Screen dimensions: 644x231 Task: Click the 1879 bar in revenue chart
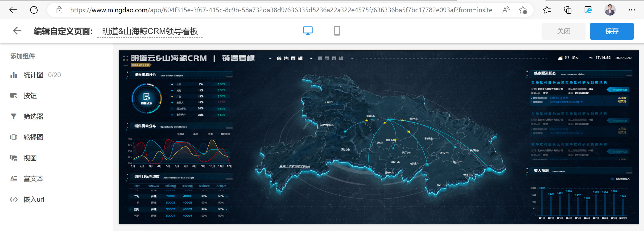(542, 203)
